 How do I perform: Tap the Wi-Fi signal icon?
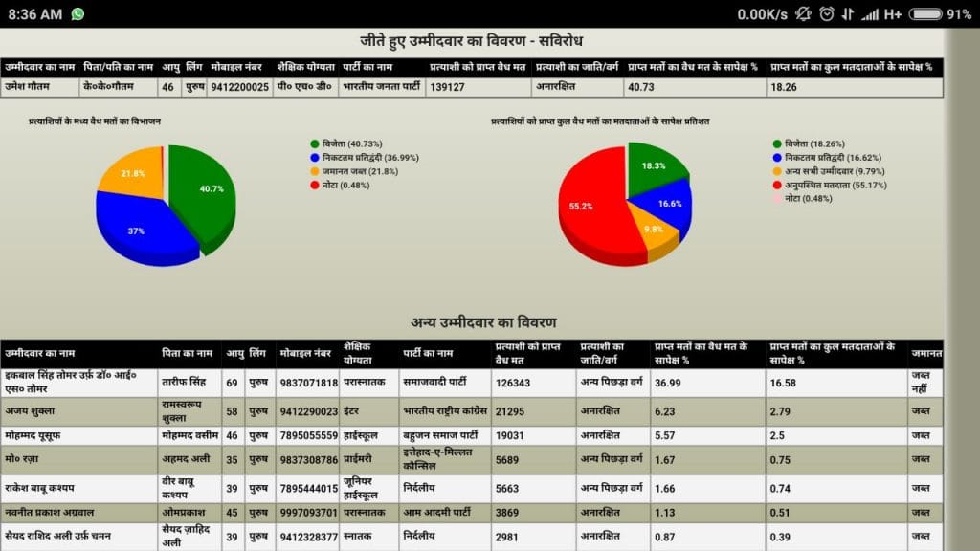click(x=847, y=14)
